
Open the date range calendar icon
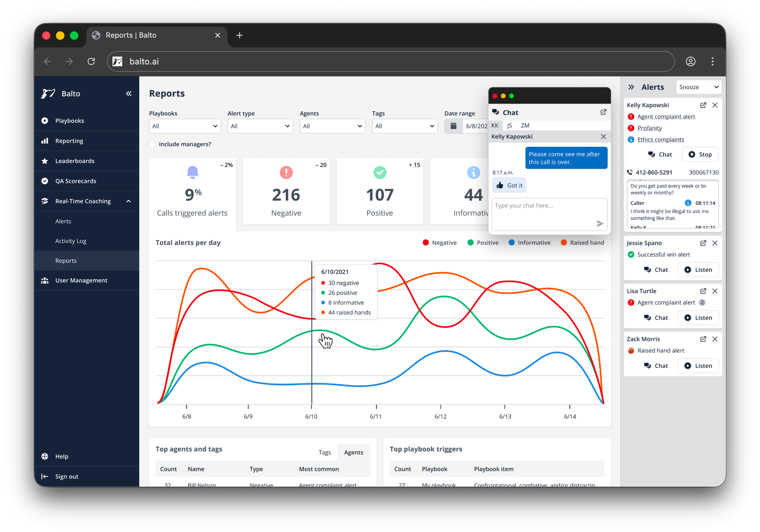coord(453,126)
